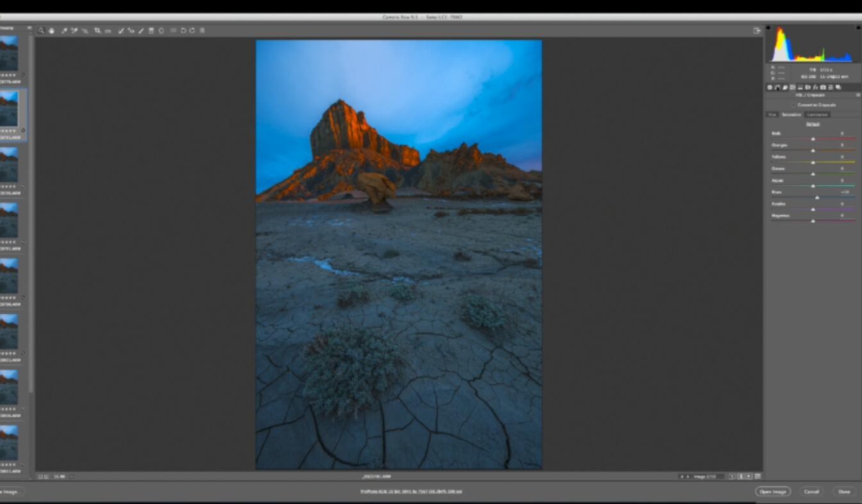Go to the next image arrow
The width and height of the screenshot is (862, 504).
point(687,476)
